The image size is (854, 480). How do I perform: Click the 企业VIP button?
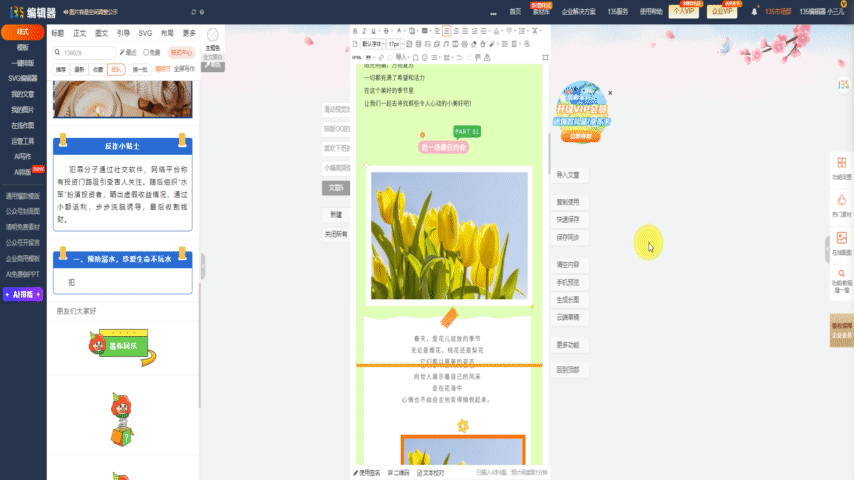(722, 11)
